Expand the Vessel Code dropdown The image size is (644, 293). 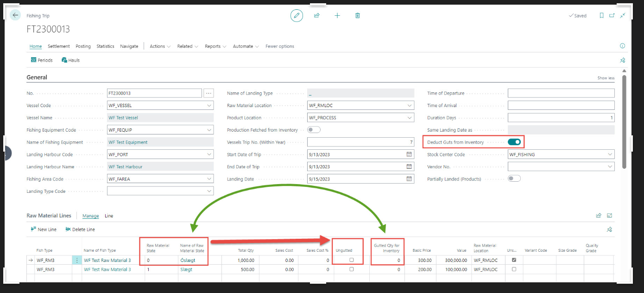click(x=209, y=105)
